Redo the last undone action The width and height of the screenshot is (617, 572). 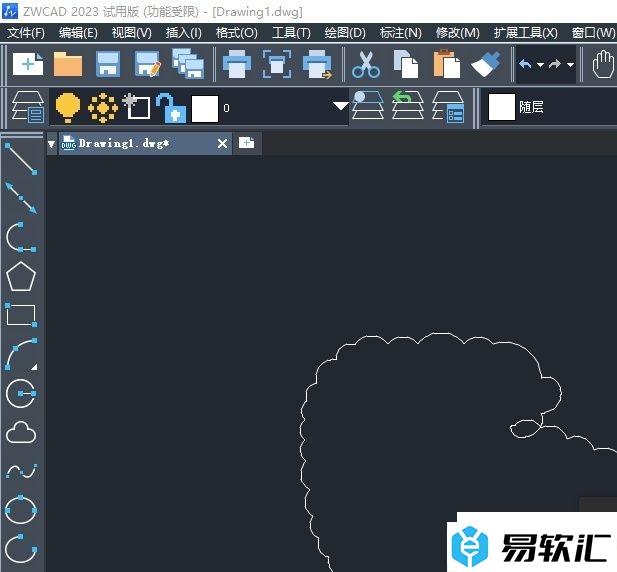point(555,64)
